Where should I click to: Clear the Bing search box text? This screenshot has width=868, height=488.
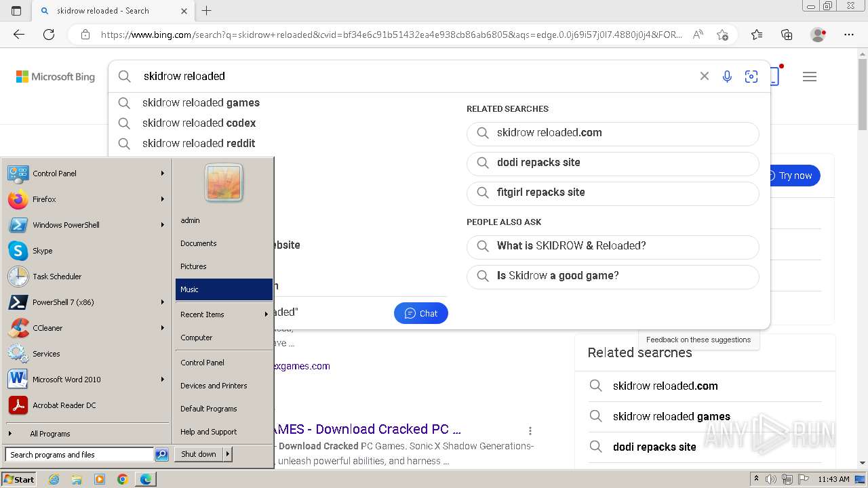(x=705, y=77)
